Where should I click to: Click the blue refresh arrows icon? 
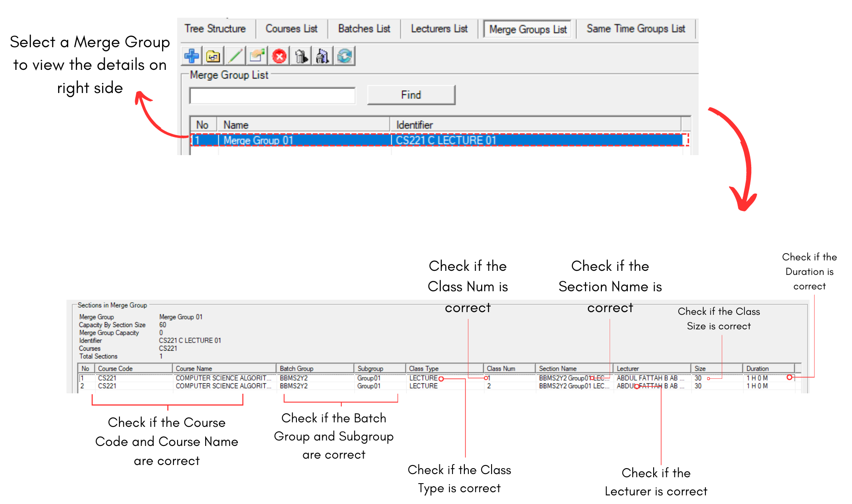345,56
